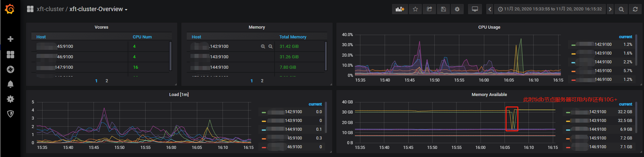Expand the xft-cluster-Overview dashboard dropdown
The width and height of the screenshot is (644, 157).
point(98,9)
